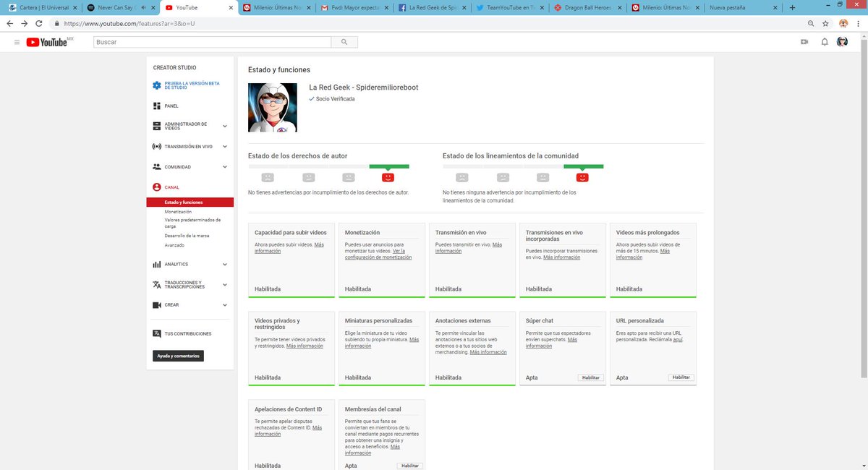
Task: Click the Studio beta gear icon
Action: 157,85
